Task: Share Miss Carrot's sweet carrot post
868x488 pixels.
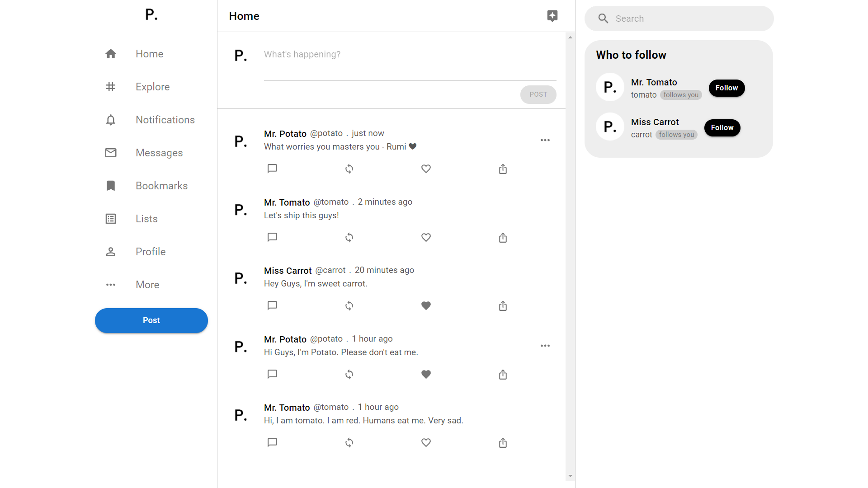Action: click(503, 306)
